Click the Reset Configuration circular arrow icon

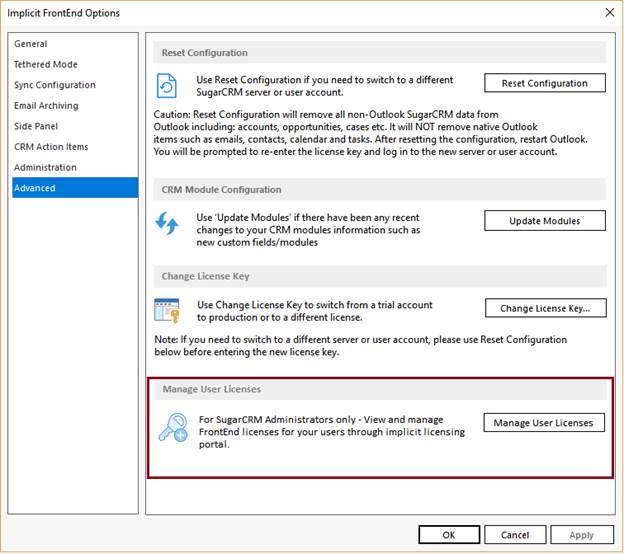167,84
